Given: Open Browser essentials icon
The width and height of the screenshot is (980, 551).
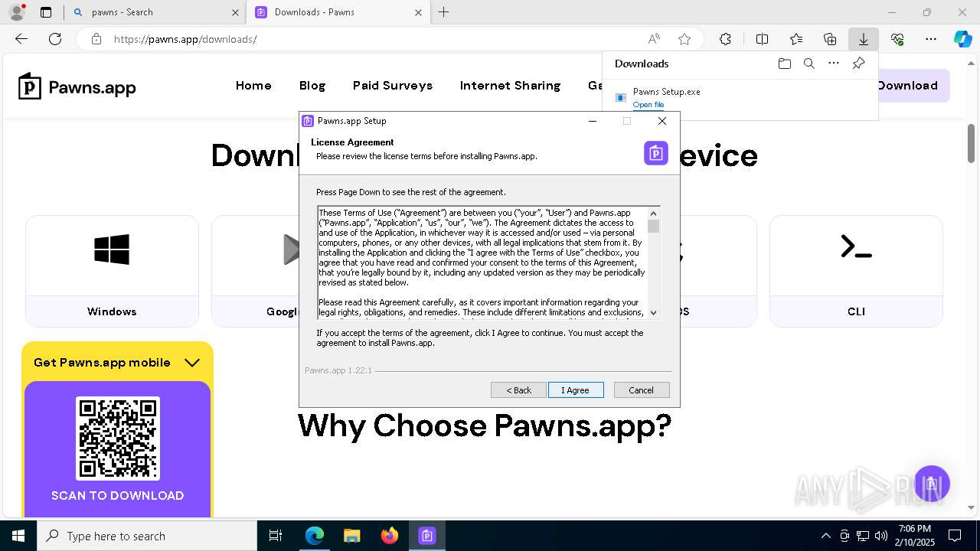Looking at the screenshot, I should pyautogui.click(x=897, y=39).
